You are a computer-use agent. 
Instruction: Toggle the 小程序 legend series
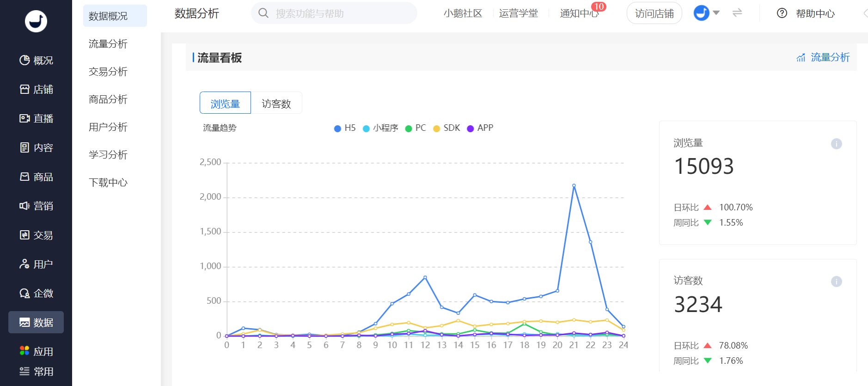pyautogui.click(x=380, y=128)
